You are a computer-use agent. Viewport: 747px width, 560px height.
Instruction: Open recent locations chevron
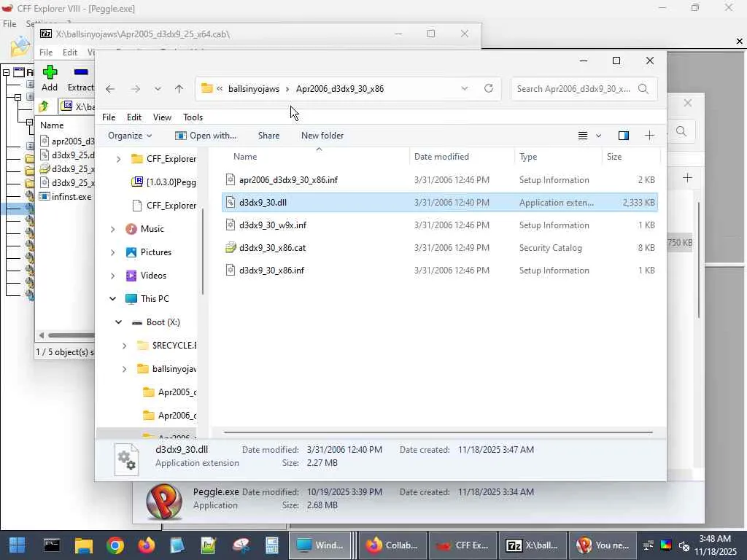[158, 89]
